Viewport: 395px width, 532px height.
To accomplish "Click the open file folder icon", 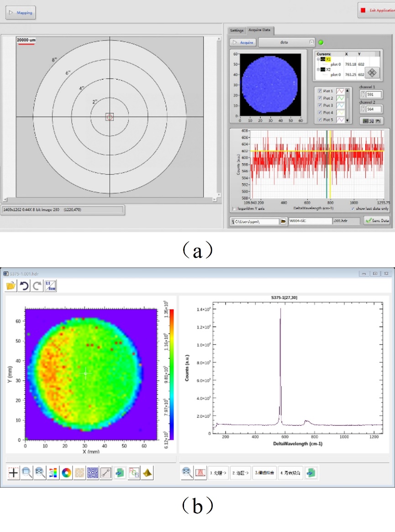I will tap(11, 286).
